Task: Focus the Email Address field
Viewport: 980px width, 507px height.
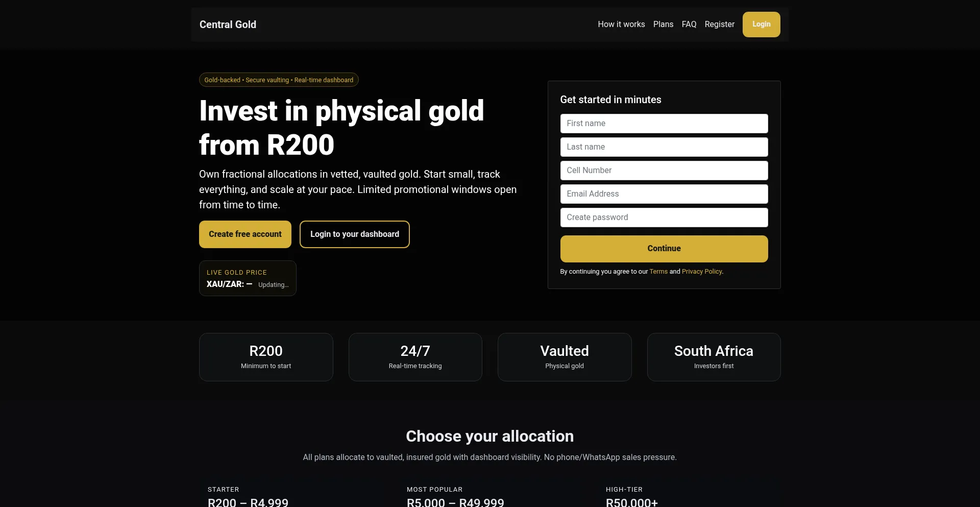Action: 664,194
